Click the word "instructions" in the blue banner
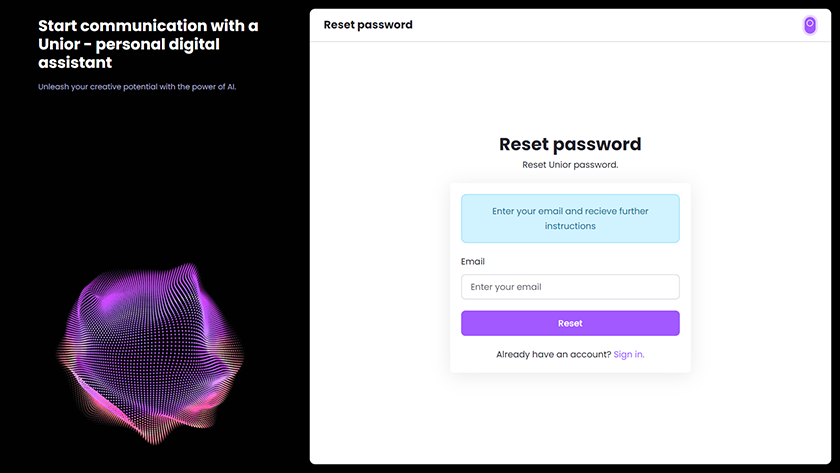The image size is (840, 473). pyautogui.click(x=570, y=226)
